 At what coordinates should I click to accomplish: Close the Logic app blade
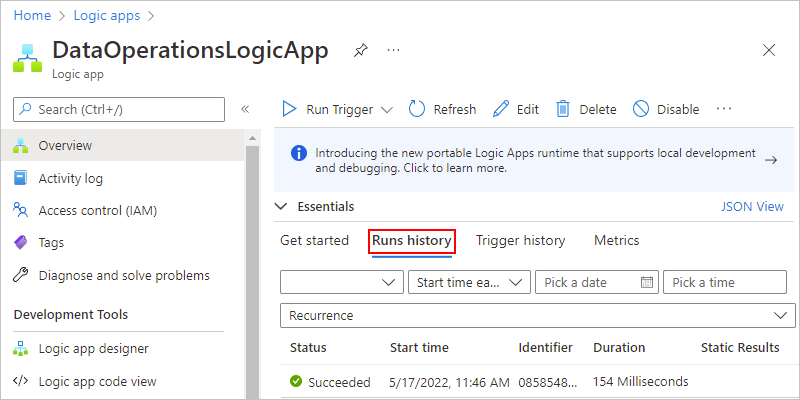pos(768,50)
